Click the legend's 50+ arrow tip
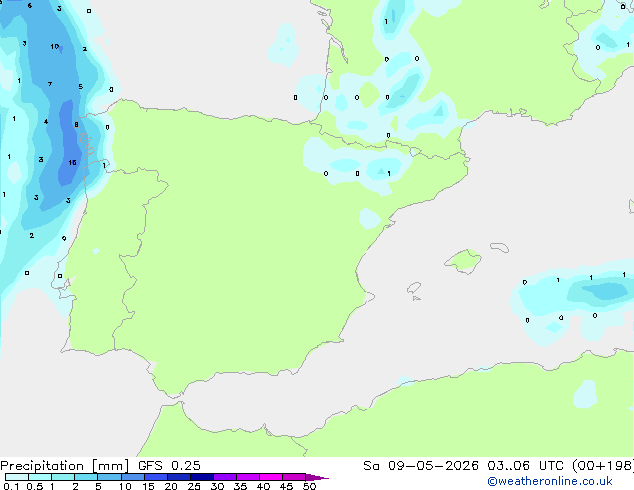Viewport: 634px width, 490px height. click(317, 477)
